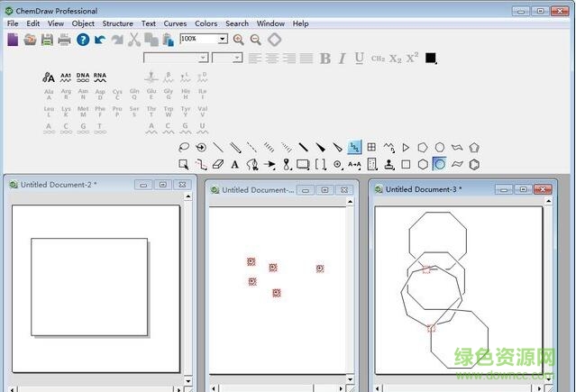The image size is (576, 392).
Task: Open the Object menu
Action: (83, 23)
